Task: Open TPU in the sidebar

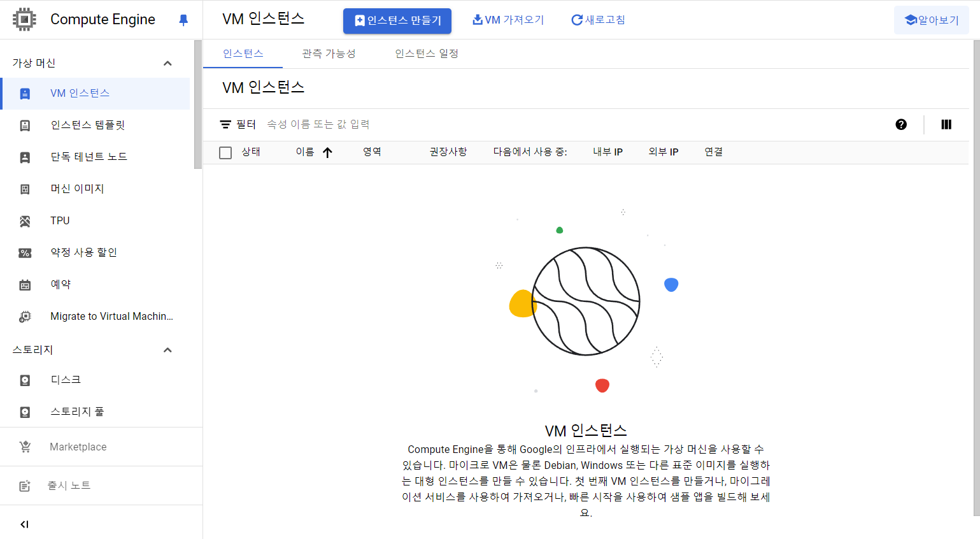Action: 96,221
